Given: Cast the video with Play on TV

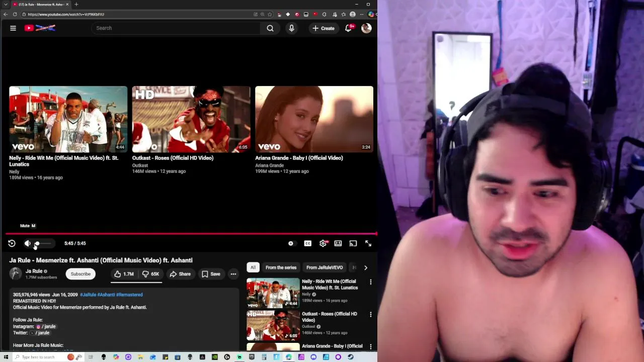Looking at the screenshot, I should click(x=353, y=243).
